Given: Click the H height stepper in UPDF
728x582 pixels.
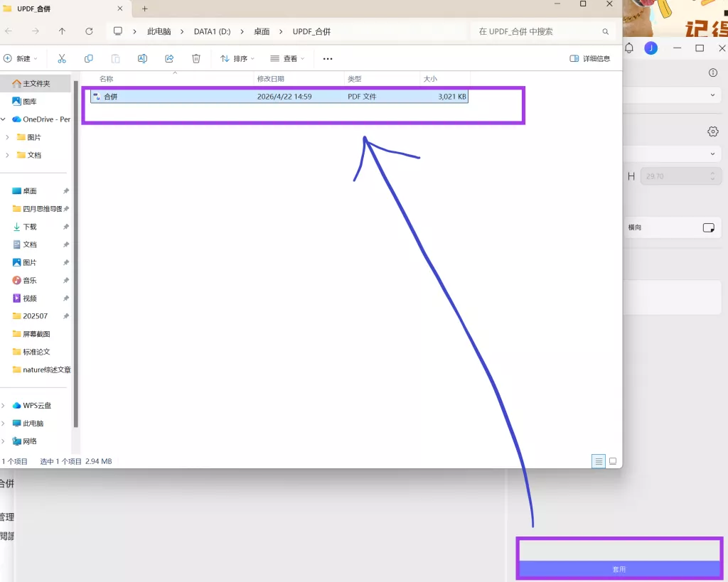Looking at the screenshot, I should pos(712,176).
